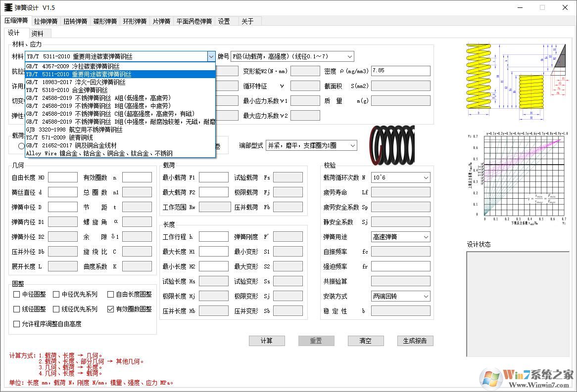Select GB/T 4357-2009 冷拉碳素弹簧钢丝 from list
Screen dimensions: 577x392
click(73, 66)
